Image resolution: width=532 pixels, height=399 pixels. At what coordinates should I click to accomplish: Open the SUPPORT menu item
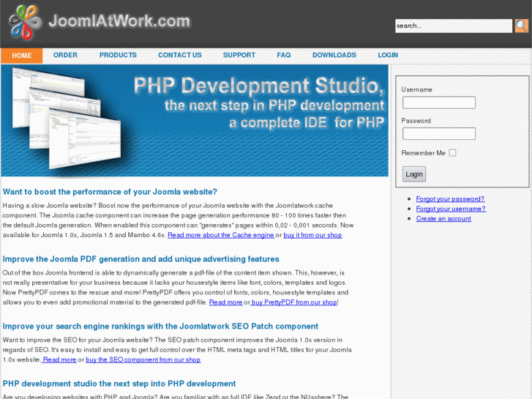(239, 55)
